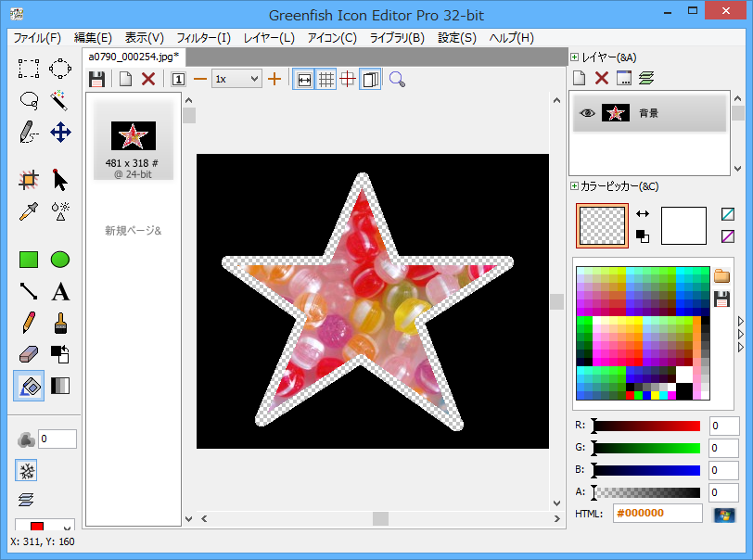The height and width of the screenshot is (560, 753).
Task: Select the Crop tool
Action: click(29, 179)
